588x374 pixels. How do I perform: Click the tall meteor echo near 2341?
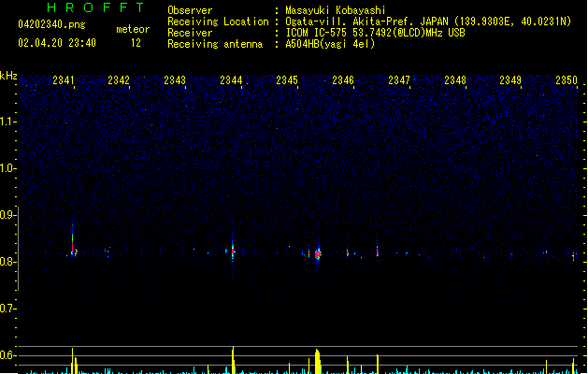[72, 238]
